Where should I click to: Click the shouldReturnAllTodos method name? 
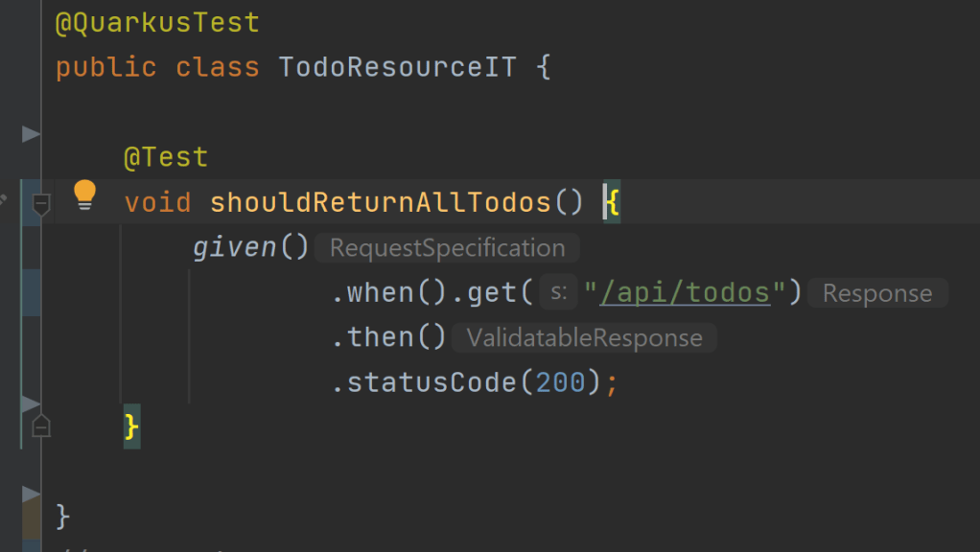[x=381, y=203]
